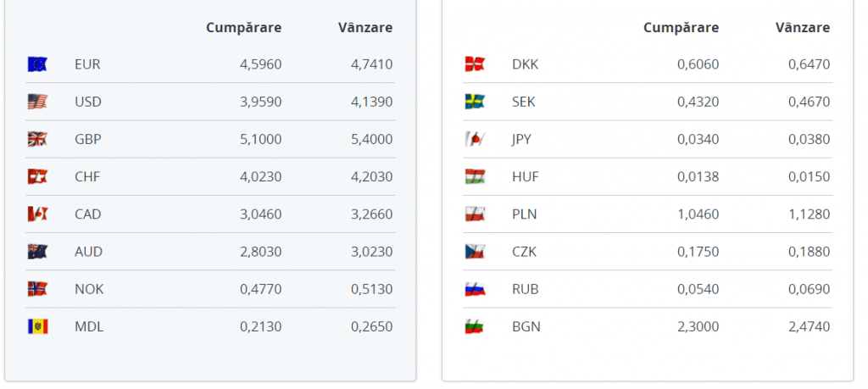Click the Vânzare header in right table

click(803, 28)
